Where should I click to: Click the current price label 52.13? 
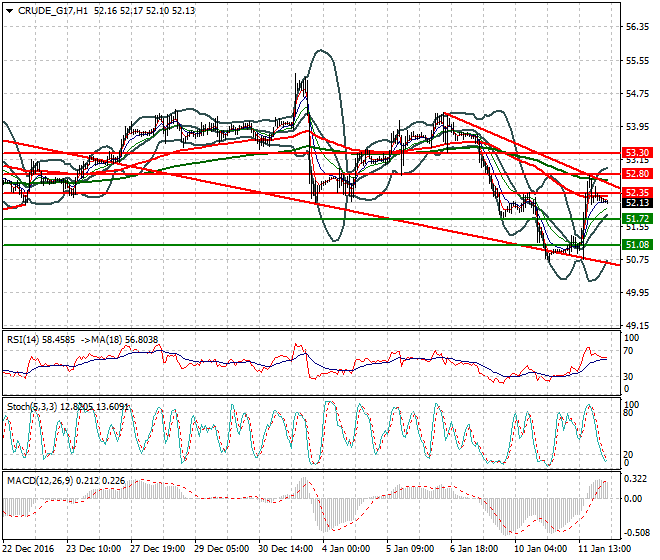(x=637, y=203)
